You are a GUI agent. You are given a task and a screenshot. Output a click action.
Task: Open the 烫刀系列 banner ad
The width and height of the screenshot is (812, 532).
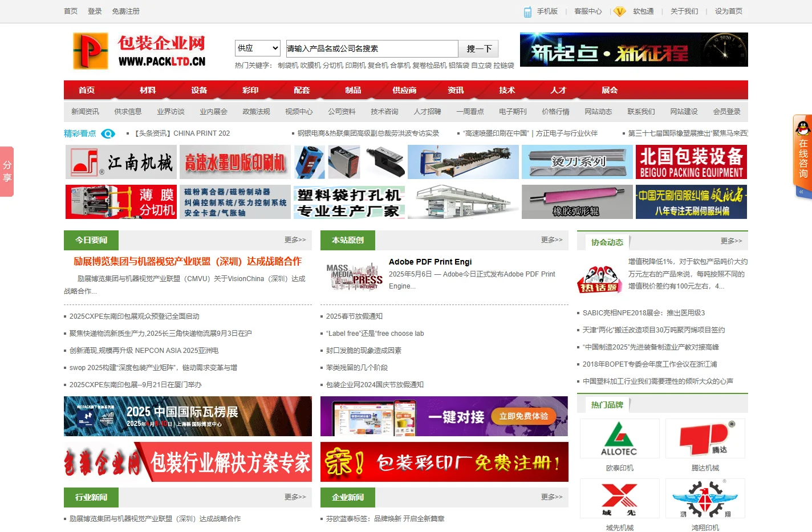[x=577, y=162]
